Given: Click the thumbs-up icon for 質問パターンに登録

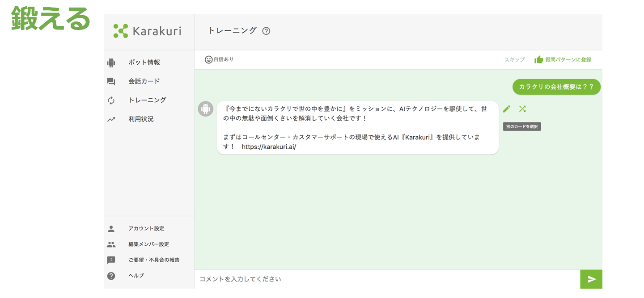Looking at the screenshot, I should click(539, 59).
